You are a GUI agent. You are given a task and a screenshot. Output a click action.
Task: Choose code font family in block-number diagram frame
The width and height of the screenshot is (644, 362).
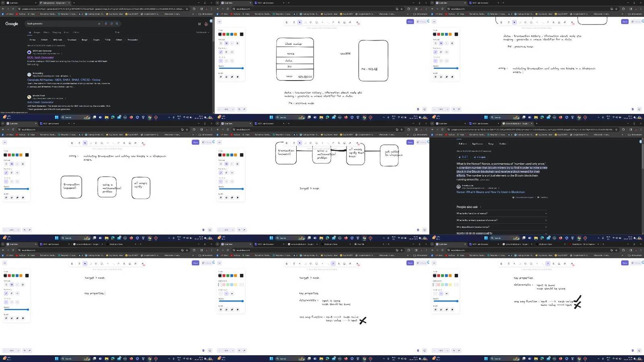tap(232, 52)
